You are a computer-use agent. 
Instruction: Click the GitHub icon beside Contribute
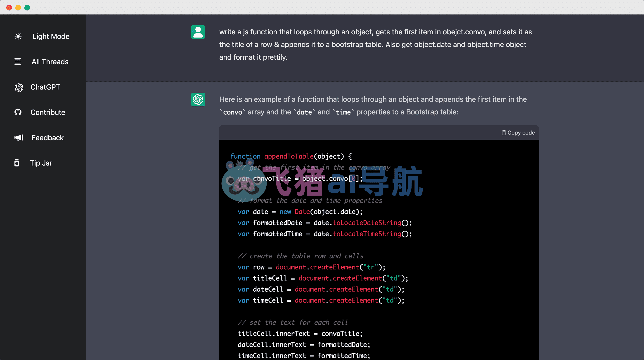(x=18, y=112)
